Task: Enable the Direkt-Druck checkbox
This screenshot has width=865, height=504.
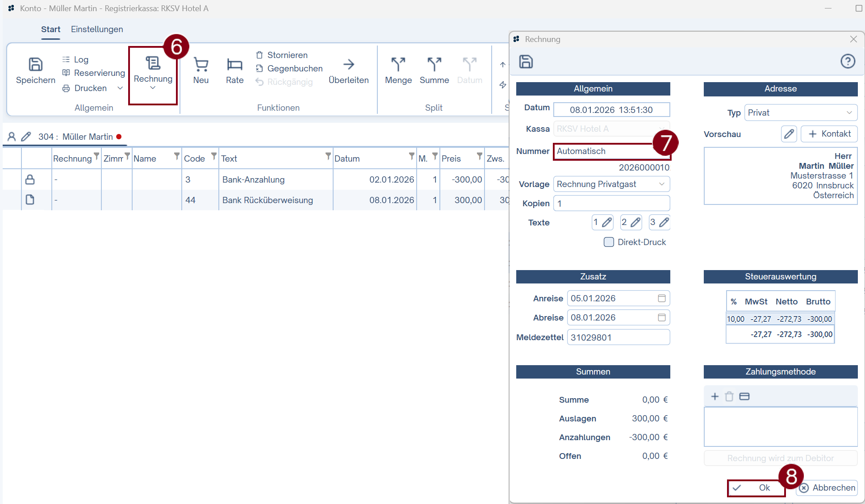Action: click(x=609, y=242)
